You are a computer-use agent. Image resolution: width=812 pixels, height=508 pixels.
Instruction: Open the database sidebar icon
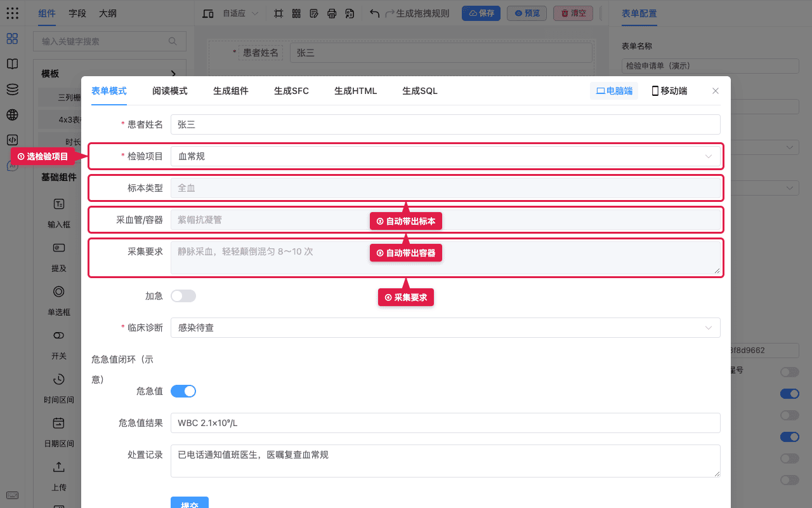pos(12,90)
